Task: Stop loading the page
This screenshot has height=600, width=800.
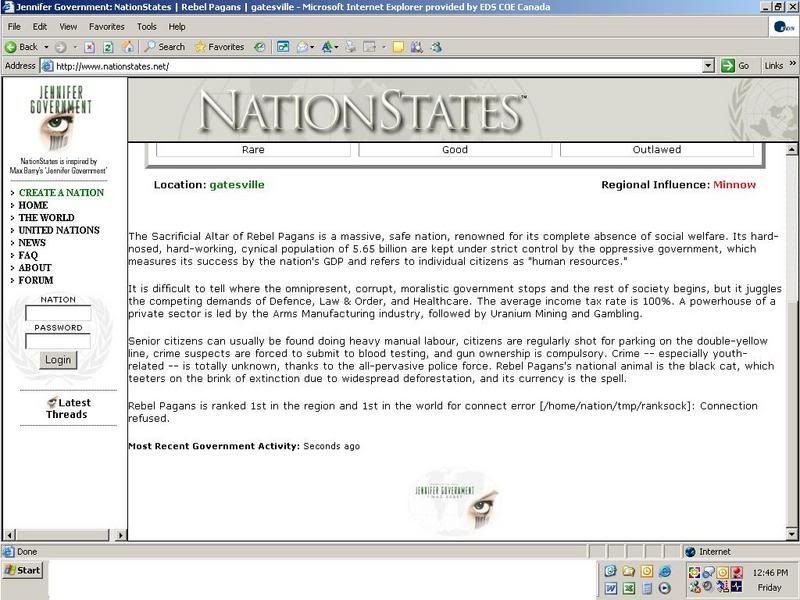Action: [89, 47]
